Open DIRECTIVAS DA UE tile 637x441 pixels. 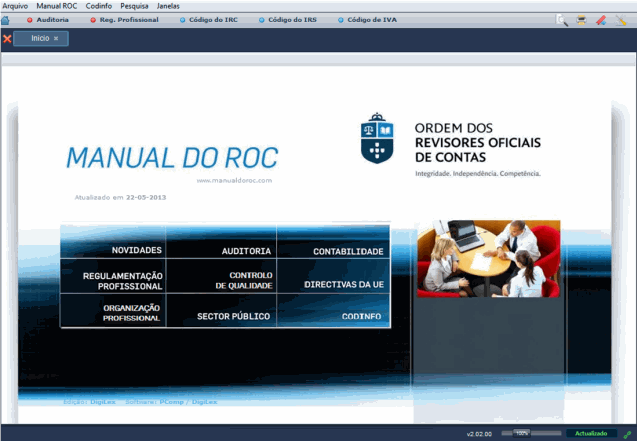[333, 276]
